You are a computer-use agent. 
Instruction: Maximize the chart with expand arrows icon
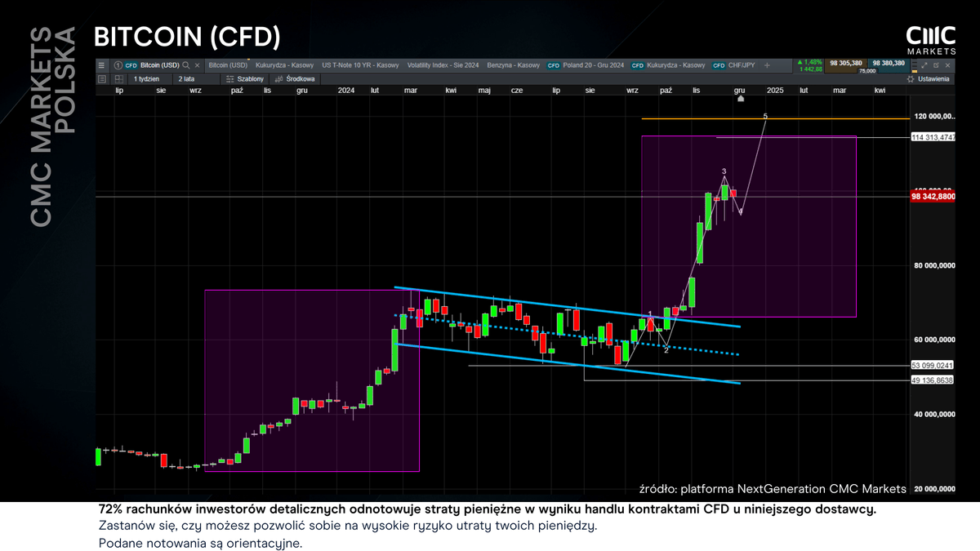click(x=924, y=65)
